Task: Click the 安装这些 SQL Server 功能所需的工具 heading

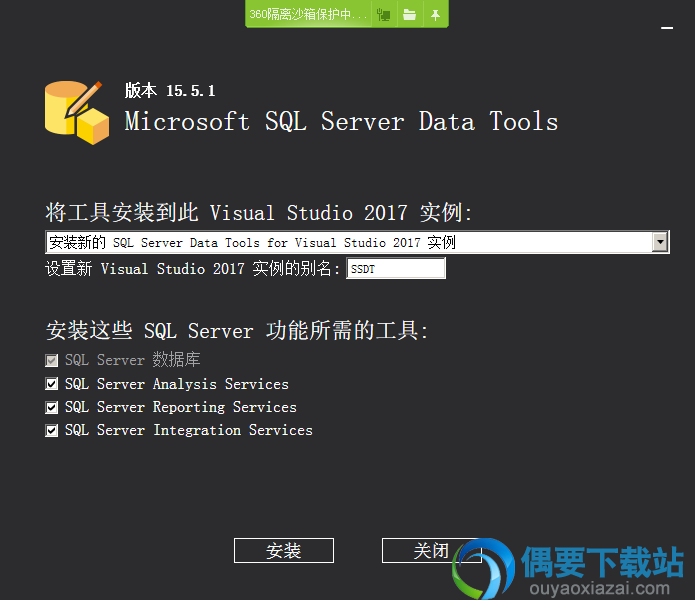Action: pos(237,331)
